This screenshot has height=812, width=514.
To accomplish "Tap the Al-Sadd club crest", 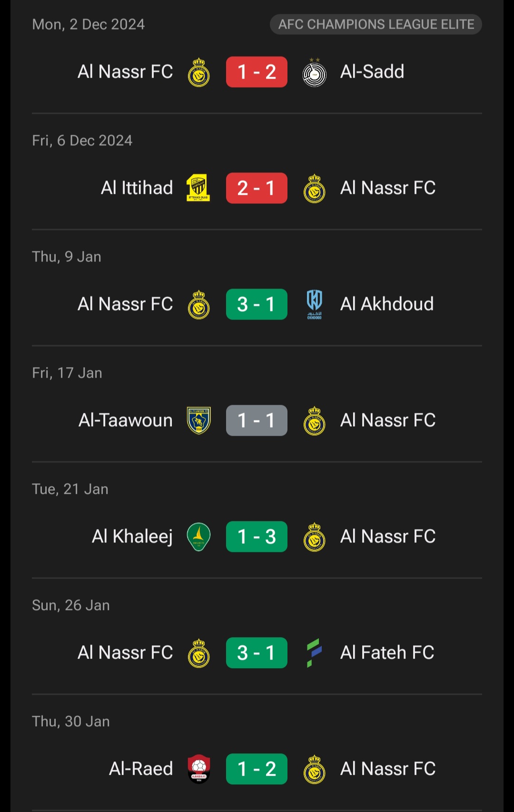I will tap(314, 72).
